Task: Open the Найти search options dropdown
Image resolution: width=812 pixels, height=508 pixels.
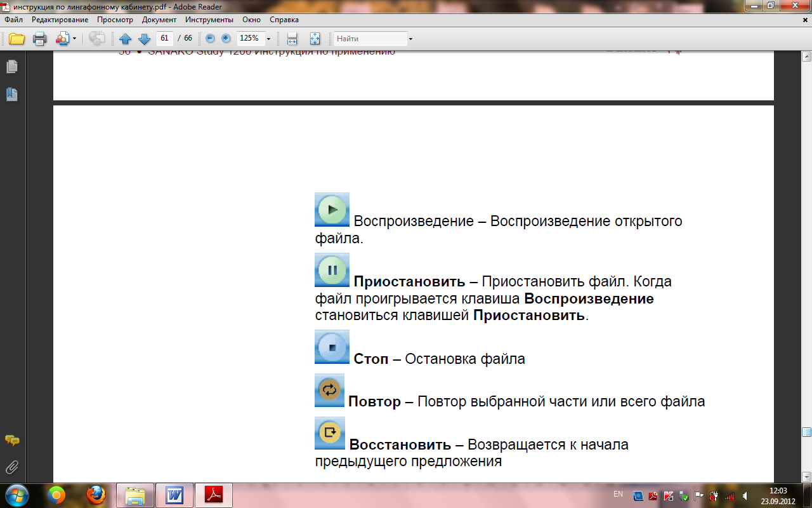Action: 410,39
